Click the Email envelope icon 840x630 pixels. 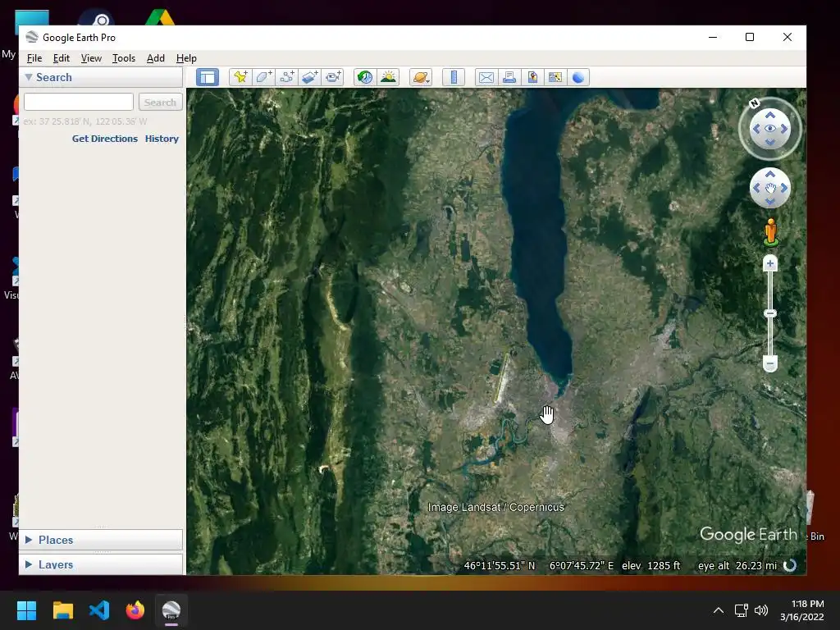point(486,77)
